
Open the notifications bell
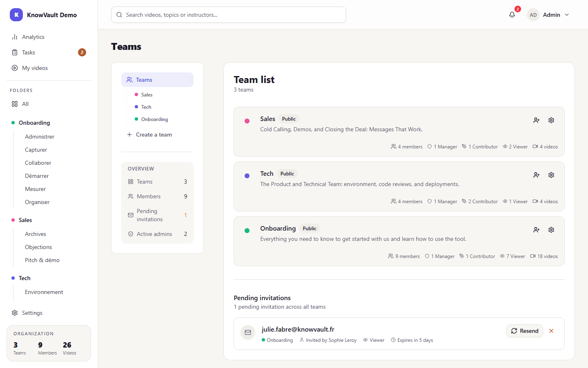tap(512, 15)
